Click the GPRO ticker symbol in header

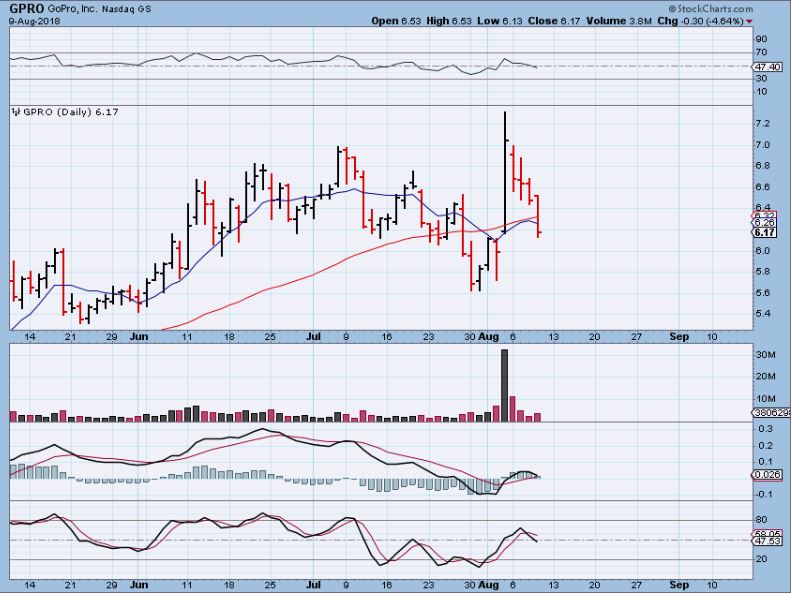(27, 9)
